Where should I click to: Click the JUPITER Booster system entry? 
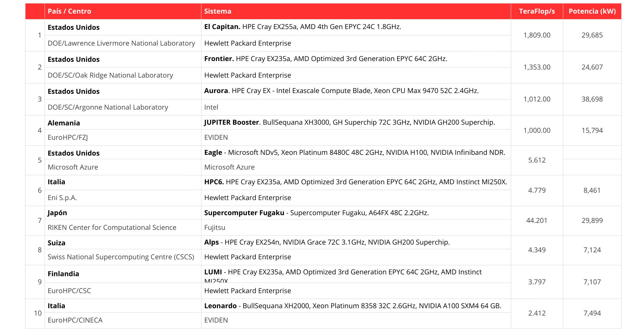[x=349, y=122]
